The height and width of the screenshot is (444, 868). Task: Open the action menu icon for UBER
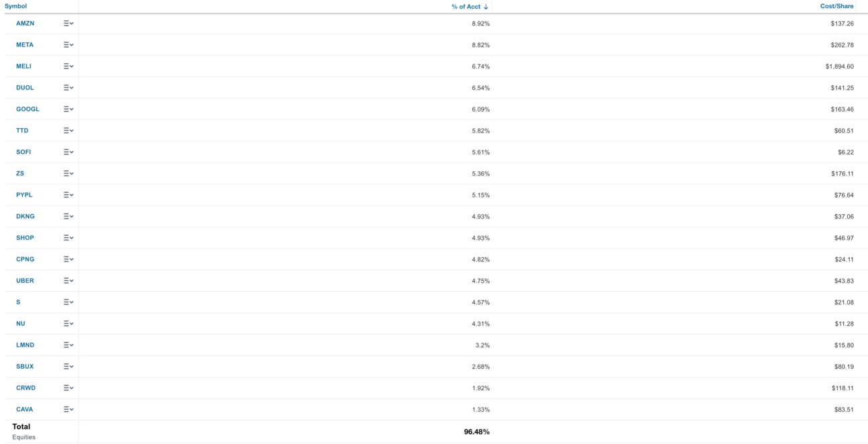click(x=69, y=281)
